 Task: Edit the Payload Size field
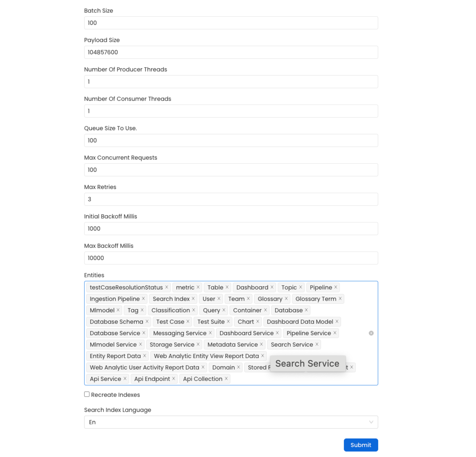click(231, 52)
